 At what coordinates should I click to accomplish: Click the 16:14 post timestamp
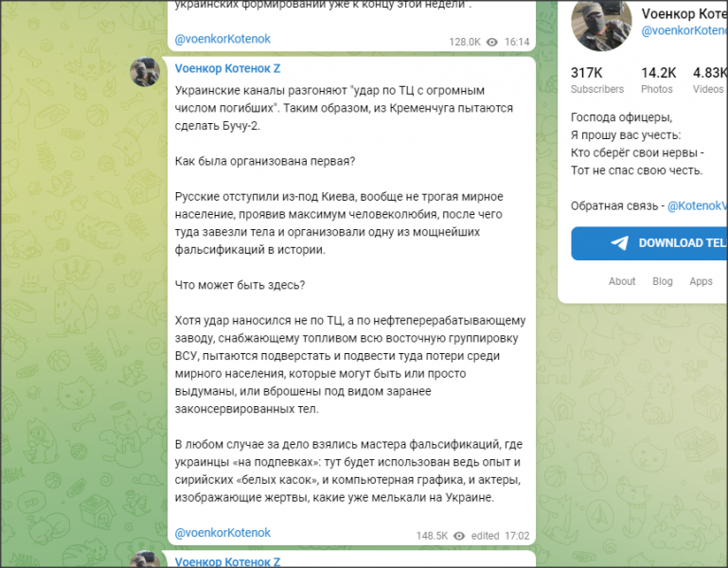(517, 43)
